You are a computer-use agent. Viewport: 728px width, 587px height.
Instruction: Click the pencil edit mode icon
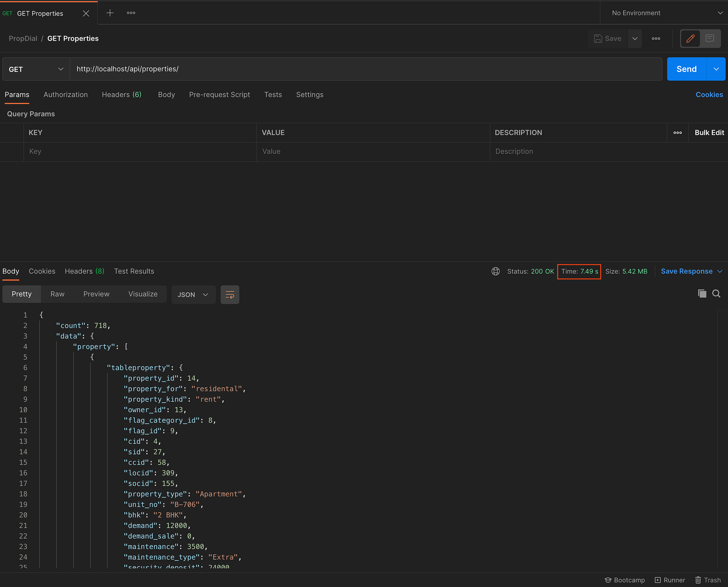(x=690, y=39)
